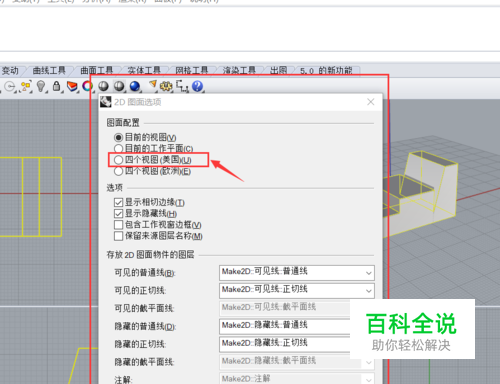Click the dimension bracket icon
This screenshot has height=384, width=500.
tap(182, 86)
